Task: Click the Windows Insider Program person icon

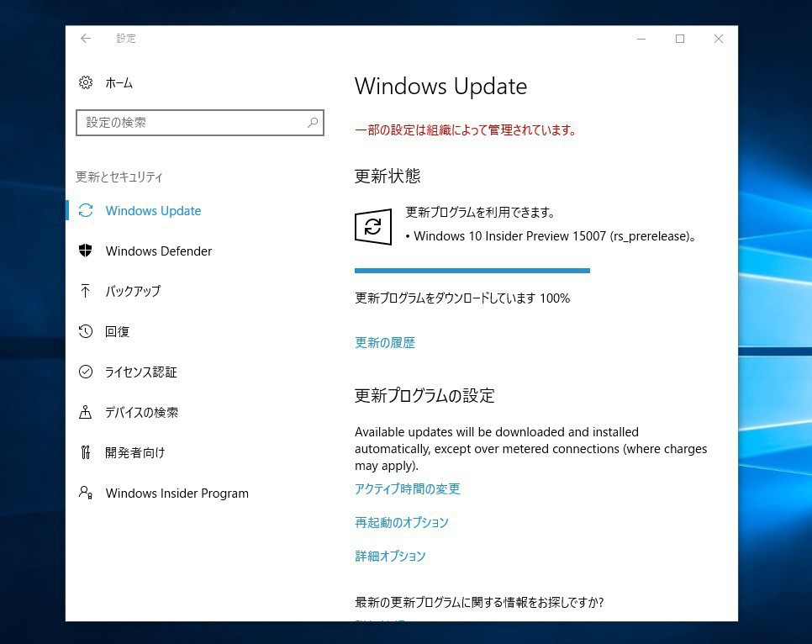Action: (86, 492)
